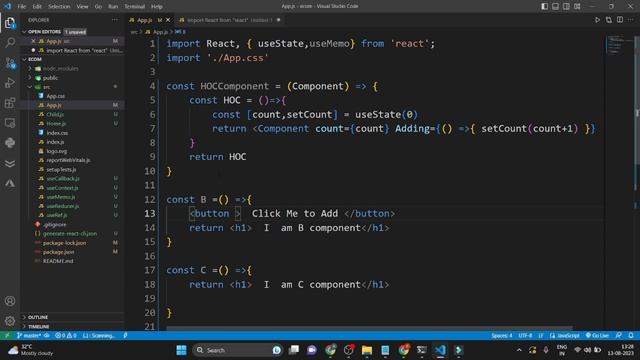
Task: Click the src breadcrumb segment
Action: 134,31
